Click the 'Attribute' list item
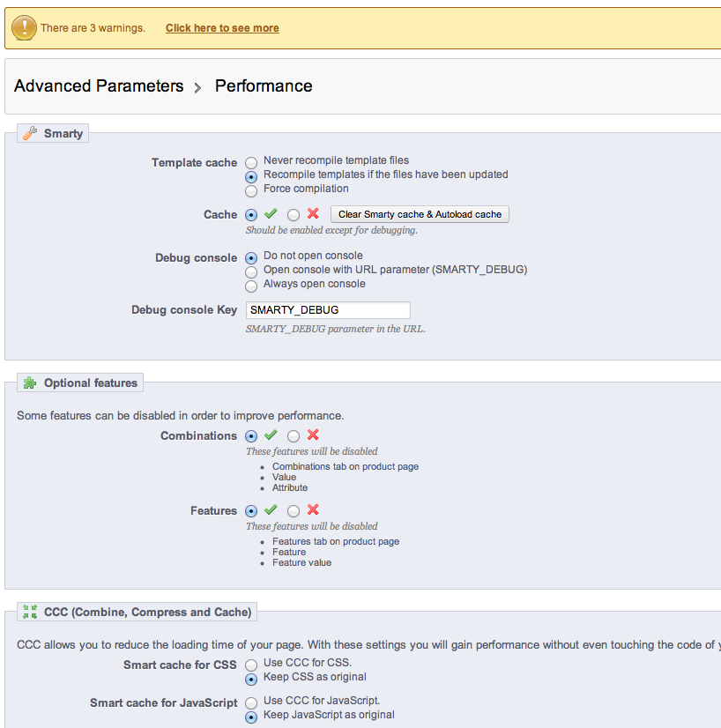The height and width of the screenshot is (728, 721). click(x=290, y=487)
